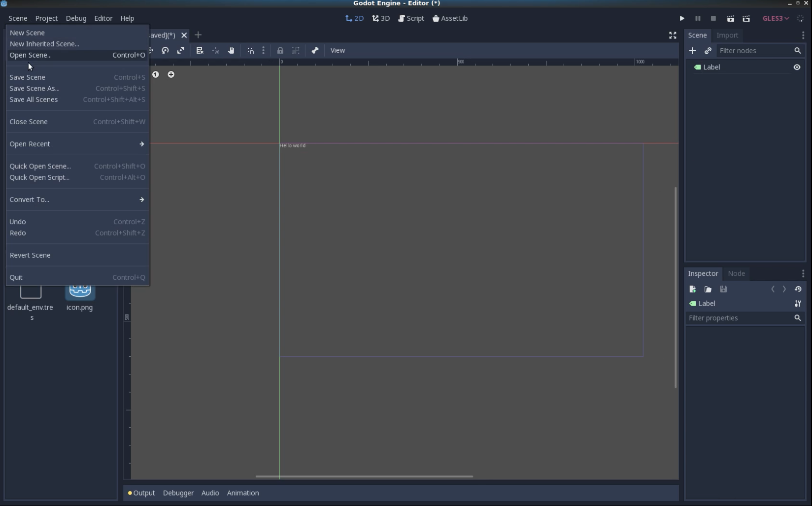Image resolution: width=812 pixels, height=506 pixels.
Task: Click the Filter nodes search field
Action: (754, 51)
